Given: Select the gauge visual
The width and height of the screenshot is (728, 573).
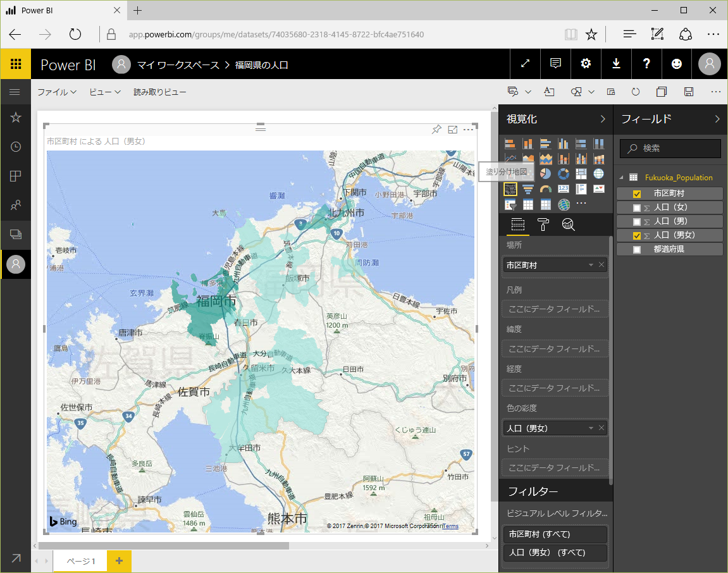Looking at the screenshot, I should click(x=546, y=189).
